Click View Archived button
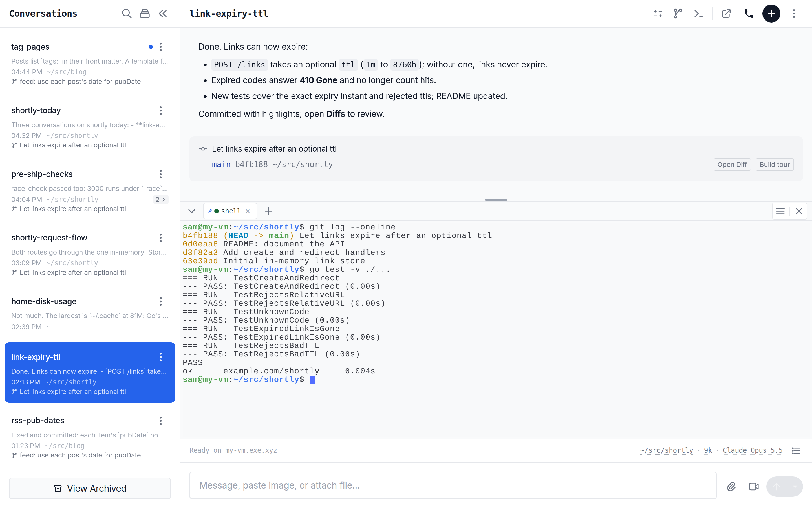The width and height of the screenshot is (812, 508). tap(90, 488)
